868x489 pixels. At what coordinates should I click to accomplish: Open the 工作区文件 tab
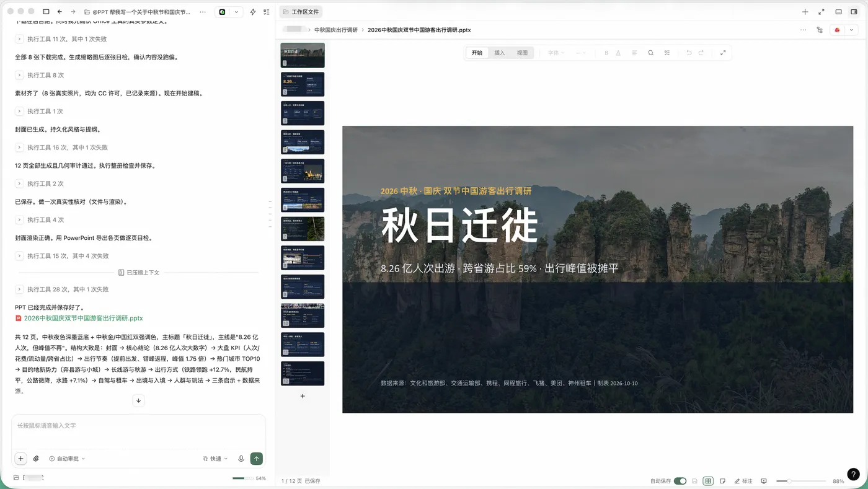pyautogui.click(x=301, y=12)
